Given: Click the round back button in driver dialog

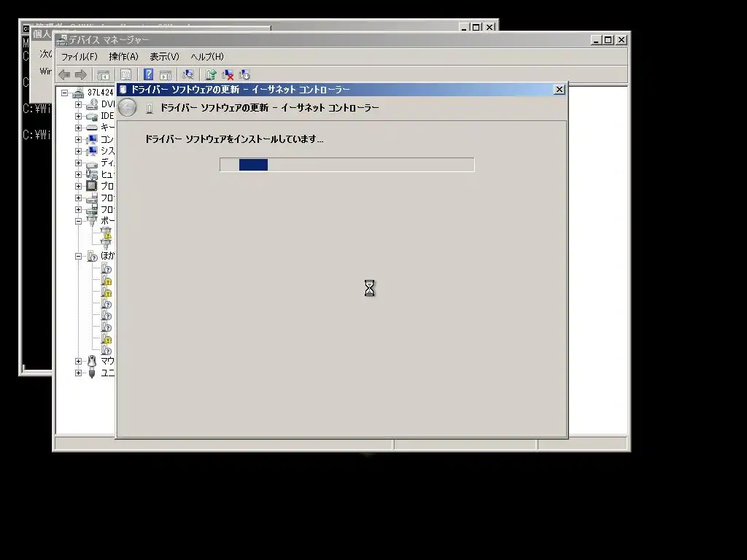Looking at the screenshot, I should pos(128,108).
